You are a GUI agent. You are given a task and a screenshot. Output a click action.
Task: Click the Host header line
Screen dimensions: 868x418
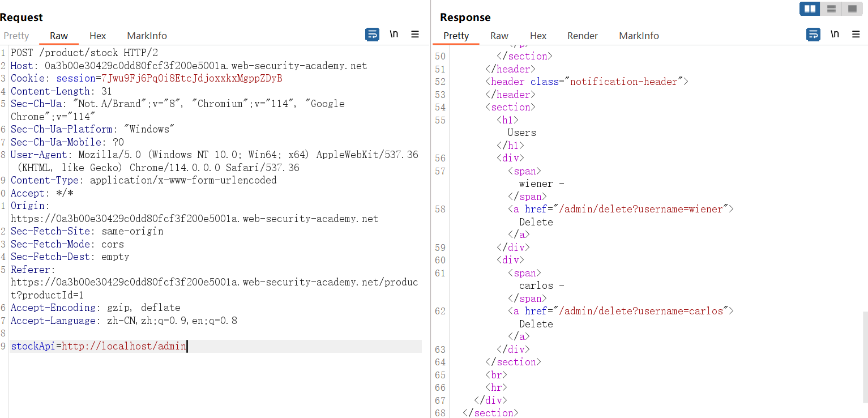click(189, 66)
